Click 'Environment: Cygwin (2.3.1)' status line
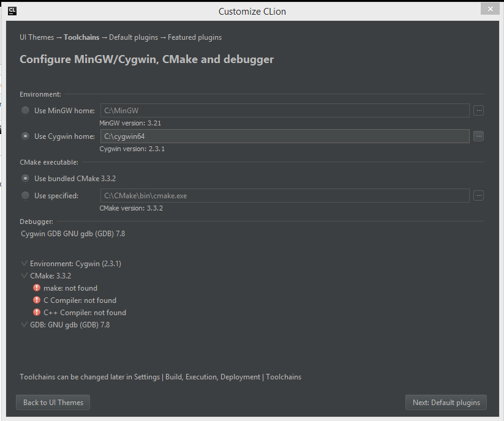 (75, 264)
